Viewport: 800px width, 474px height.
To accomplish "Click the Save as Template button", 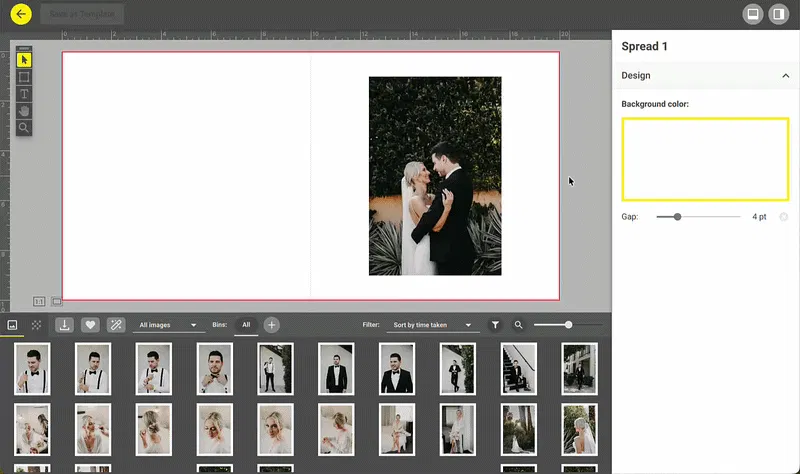I will [x=82, y=14].
